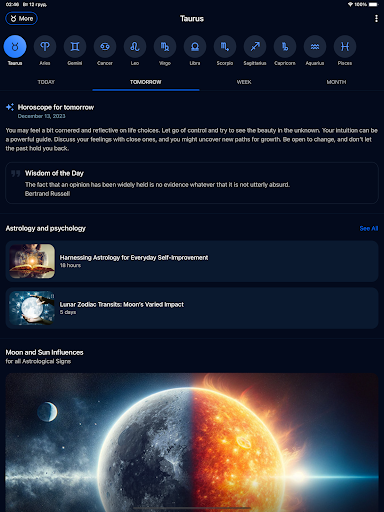Open Harnessing Astrology for Everyday Self-Improvement article
Screen dimensions: 384x512
click(192, 261)
